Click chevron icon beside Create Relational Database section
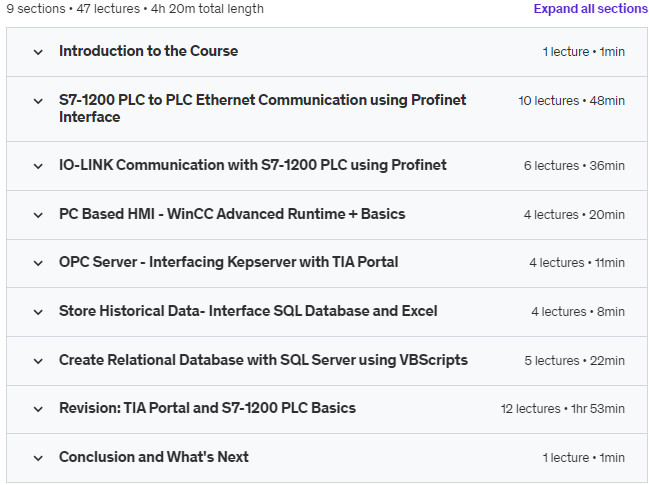Viewport: 649px width, 485px height. [x=38, y=361]
